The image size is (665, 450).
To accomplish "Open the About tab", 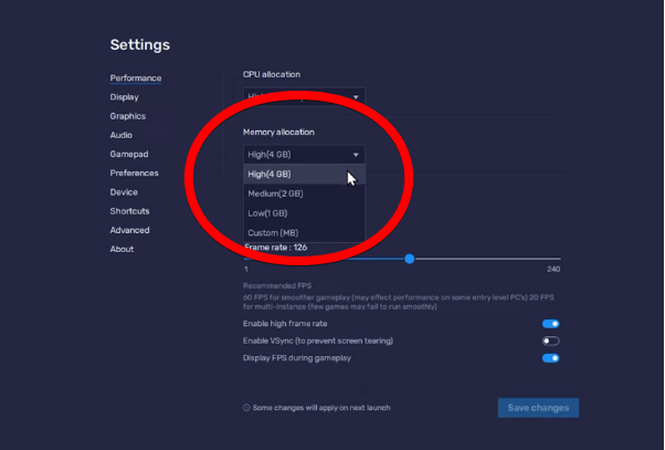I will [122, 249].
